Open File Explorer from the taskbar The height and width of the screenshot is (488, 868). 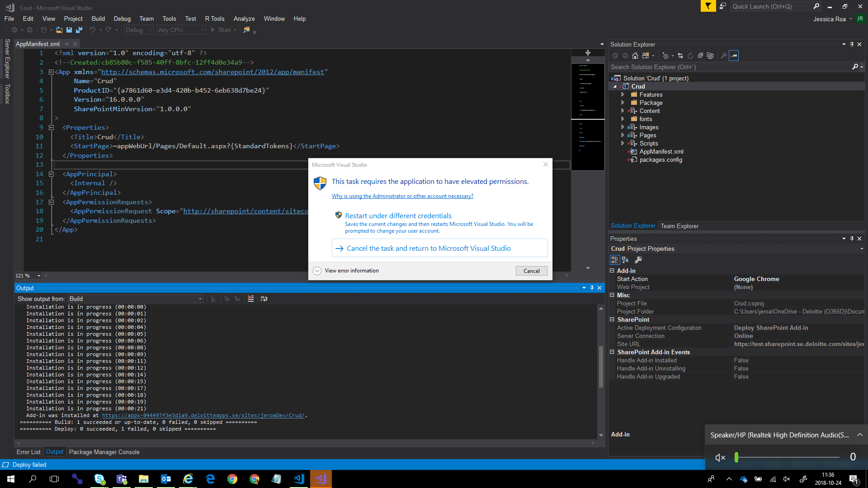[144, 479]
